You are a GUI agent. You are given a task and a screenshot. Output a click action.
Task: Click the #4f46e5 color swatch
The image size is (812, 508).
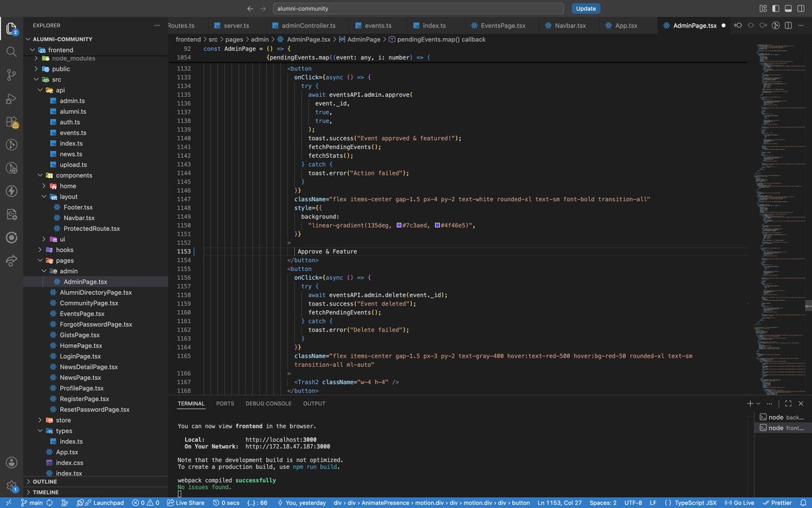coord(438,225)
